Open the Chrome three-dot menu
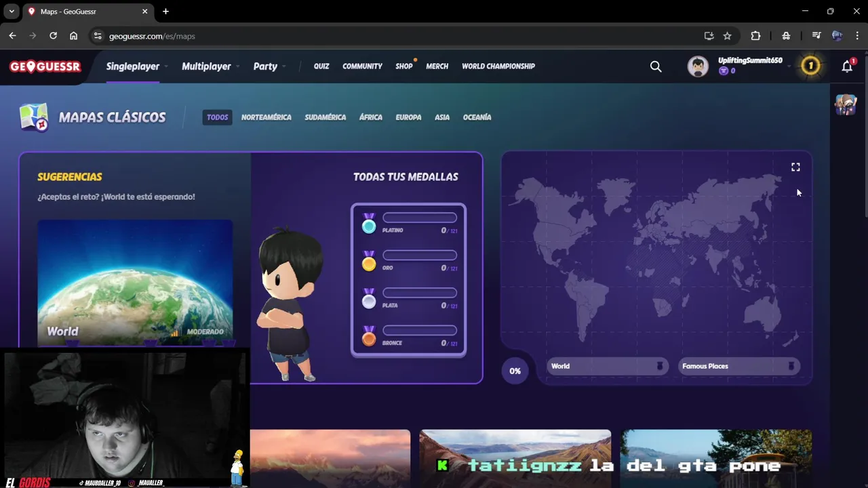The image size is (868, 488). (x=857, y=36)
